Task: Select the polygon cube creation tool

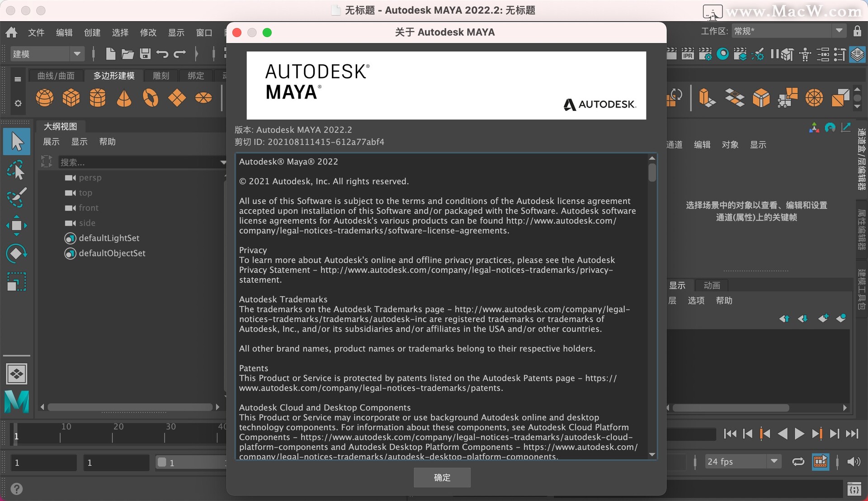Action: click(71, 97)
